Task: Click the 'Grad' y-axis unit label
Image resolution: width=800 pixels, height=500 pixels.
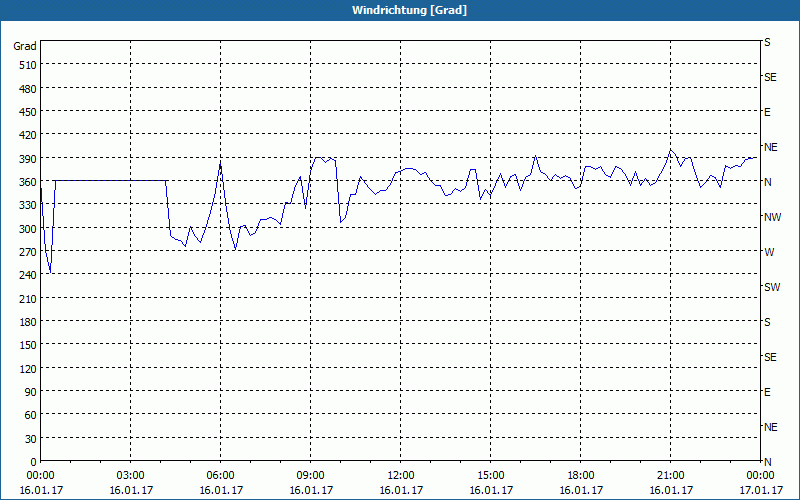Action: (25, 46)
